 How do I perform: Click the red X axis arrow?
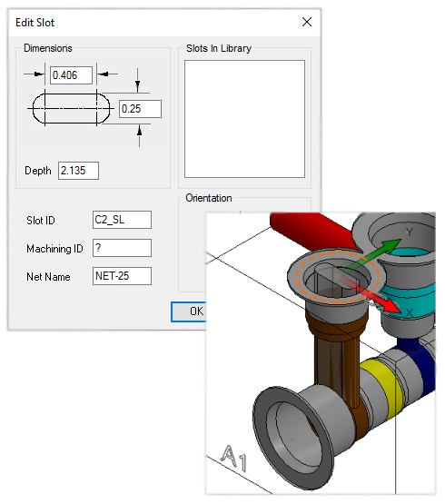(x=373, y=295)
